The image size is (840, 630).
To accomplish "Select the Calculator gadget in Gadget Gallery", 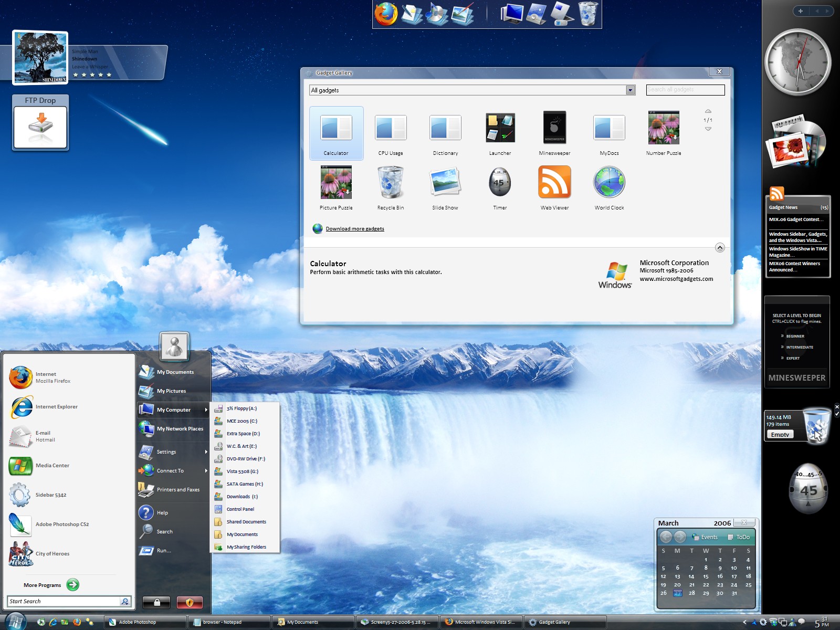I will [x=336, y=133].
